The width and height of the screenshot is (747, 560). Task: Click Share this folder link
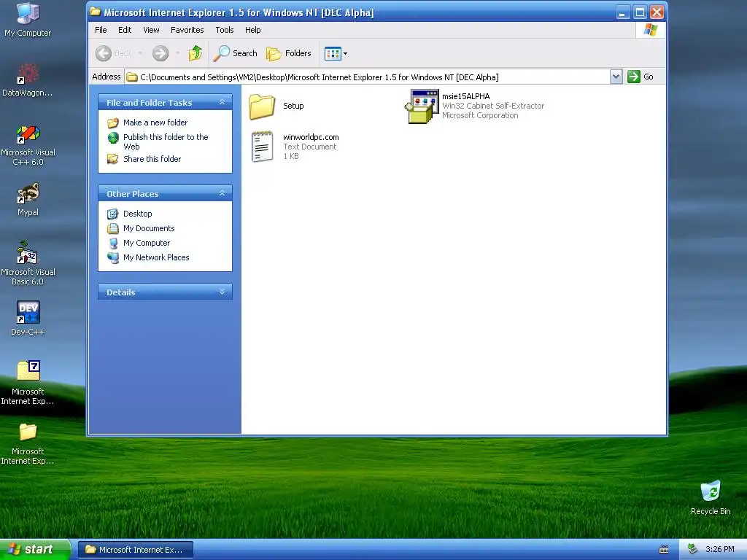point(152,159)
